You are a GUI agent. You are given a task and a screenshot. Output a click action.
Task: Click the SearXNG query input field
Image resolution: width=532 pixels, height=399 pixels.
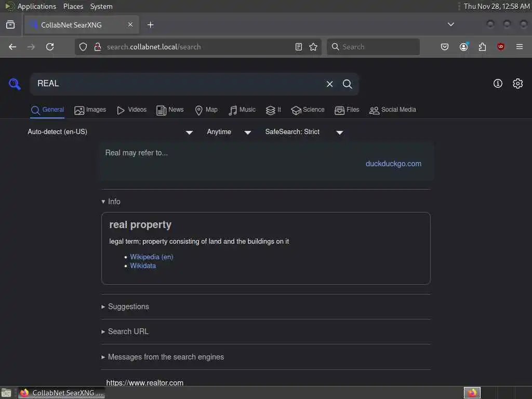(x=177, y=84)
